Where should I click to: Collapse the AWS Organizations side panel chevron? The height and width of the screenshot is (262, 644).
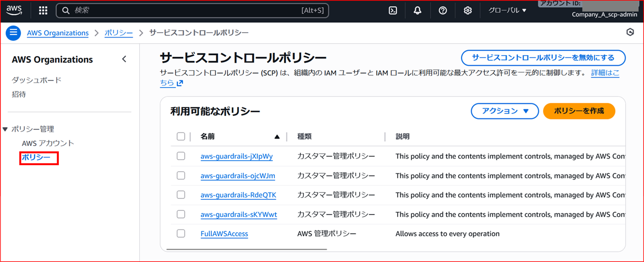click(x=124, y=59)
